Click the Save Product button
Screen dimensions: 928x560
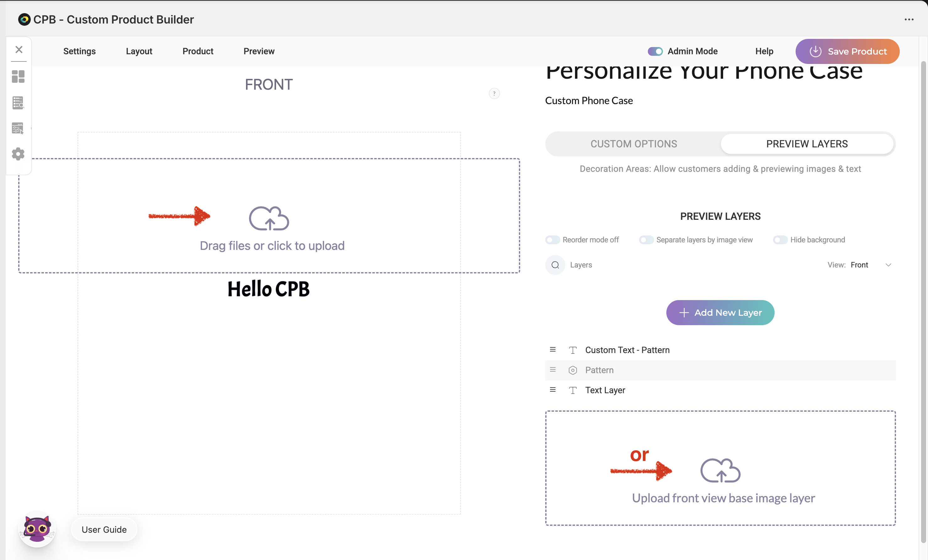[847, 51]
